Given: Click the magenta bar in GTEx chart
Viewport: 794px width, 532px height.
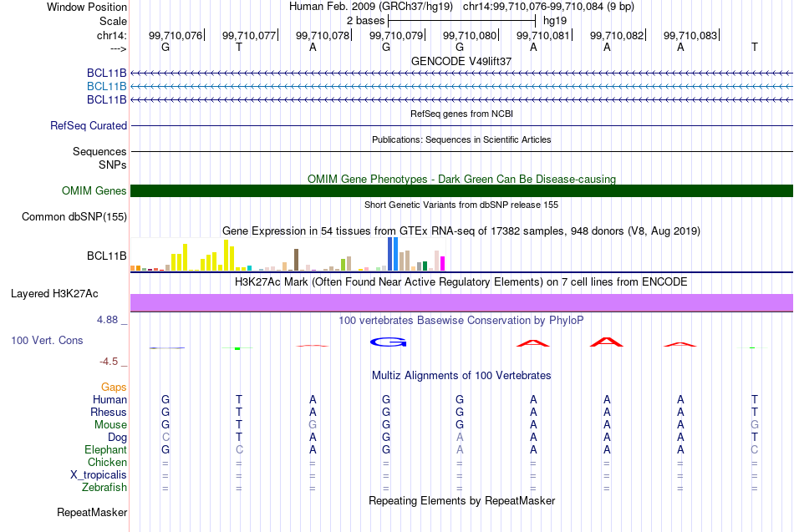Looking at the screenshot, I should click(442, 264).
